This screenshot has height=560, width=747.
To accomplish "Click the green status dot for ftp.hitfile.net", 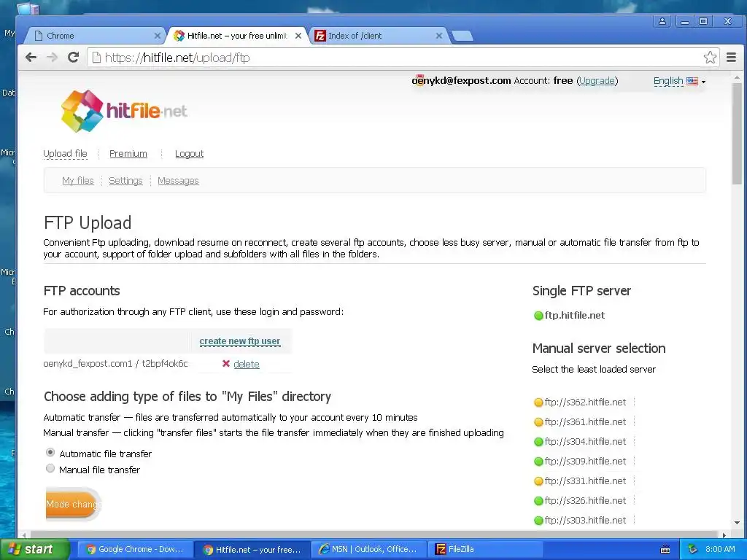I will (538, 315).
